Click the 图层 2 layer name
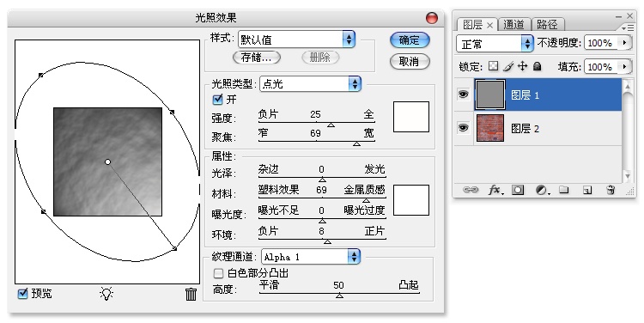The width and height of the screenshot is (644, 323). pyautogui.click(x=525, y=129)
